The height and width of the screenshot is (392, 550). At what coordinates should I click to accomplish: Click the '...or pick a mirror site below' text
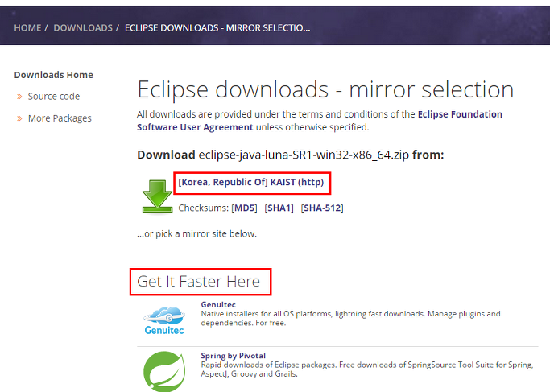click(x=196, y=234)
